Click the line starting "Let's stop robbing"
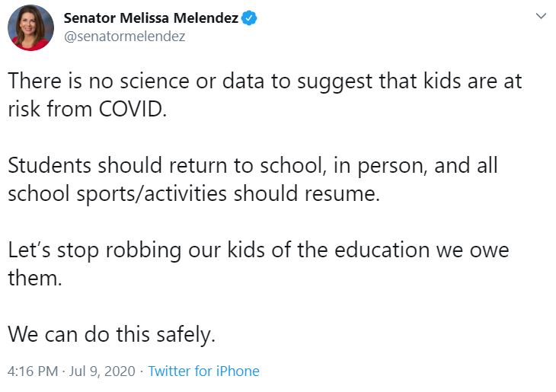The width and height of the screenshot is (556, 392). pos(258,249)
